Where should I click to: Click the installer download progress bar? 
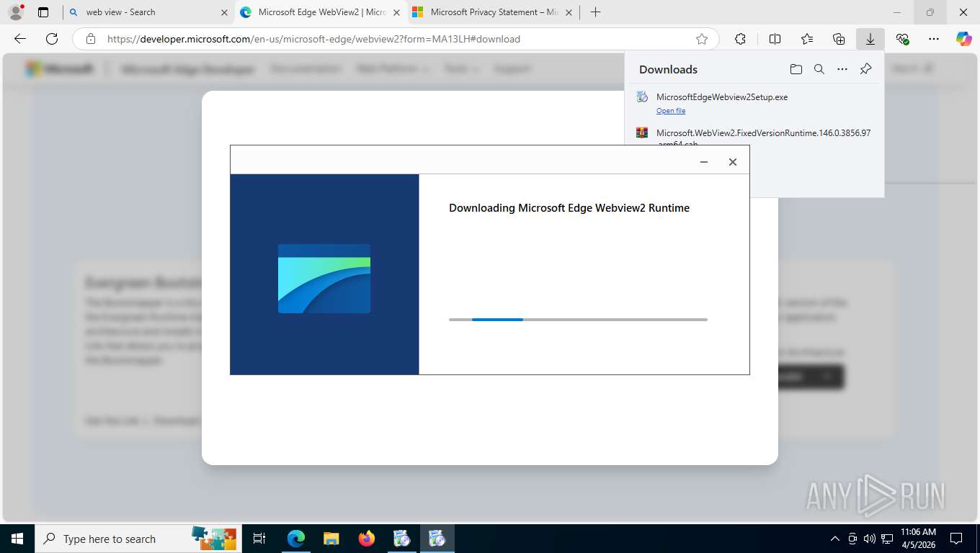click(x=578, y=319)
